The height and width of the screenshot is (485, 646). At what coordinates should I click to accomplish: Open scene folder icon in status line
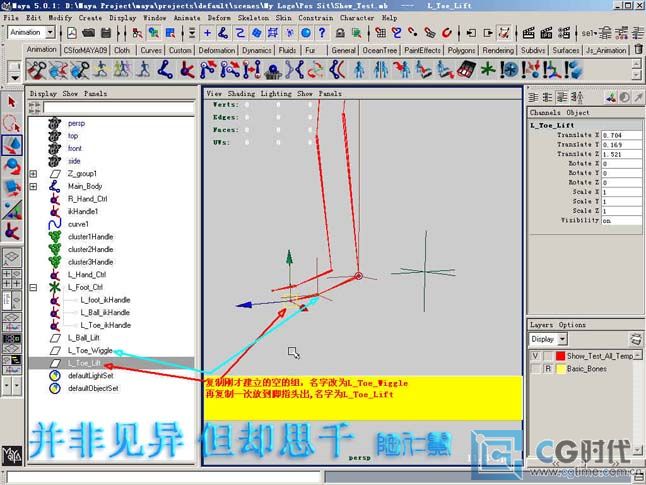pyautogui.click(x=88, y=33)
